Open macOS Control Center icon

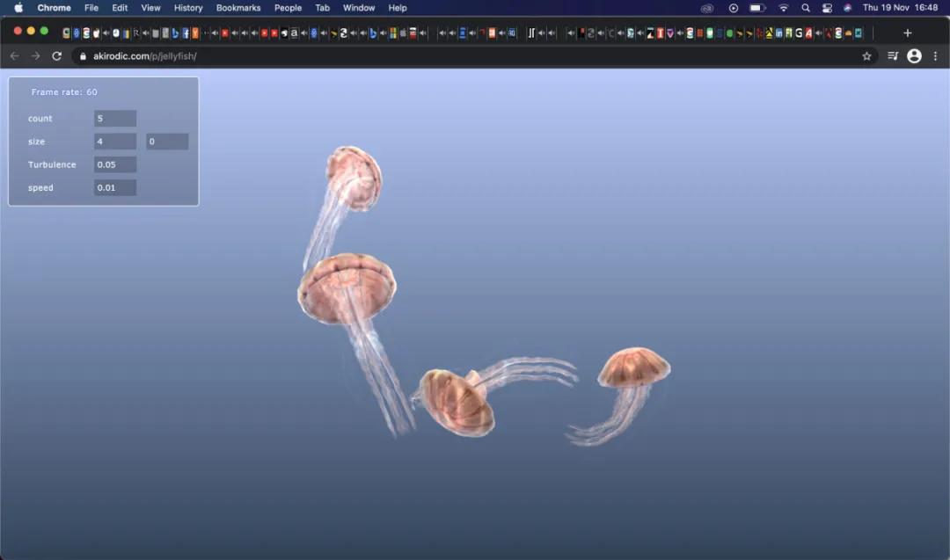[827, 8]
